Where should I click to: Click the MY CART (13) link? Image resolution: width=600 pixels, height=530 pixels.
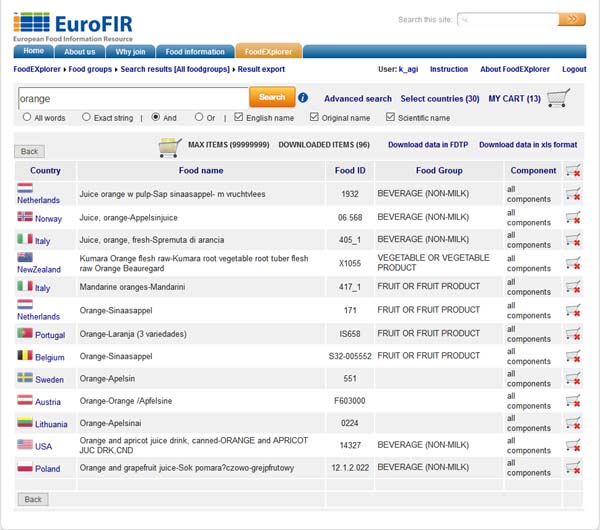click(x=514, y=99)
